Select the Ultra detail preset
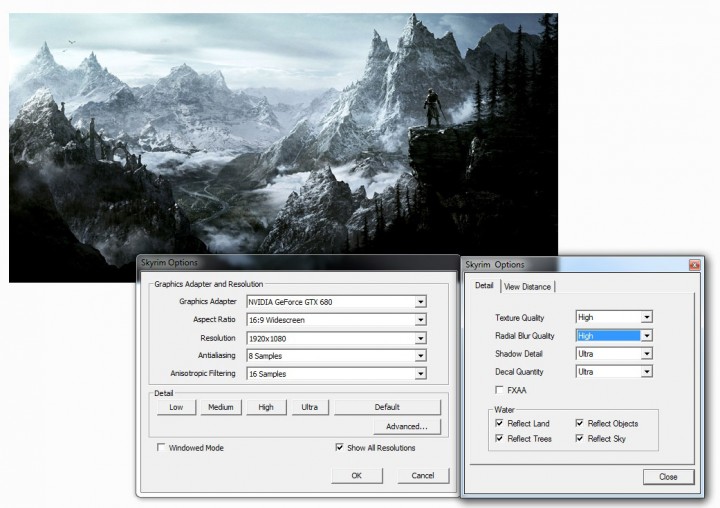Image resolution: width=720 pixels, height=508 pixels. pyautogui.click(x=309, y=407)
